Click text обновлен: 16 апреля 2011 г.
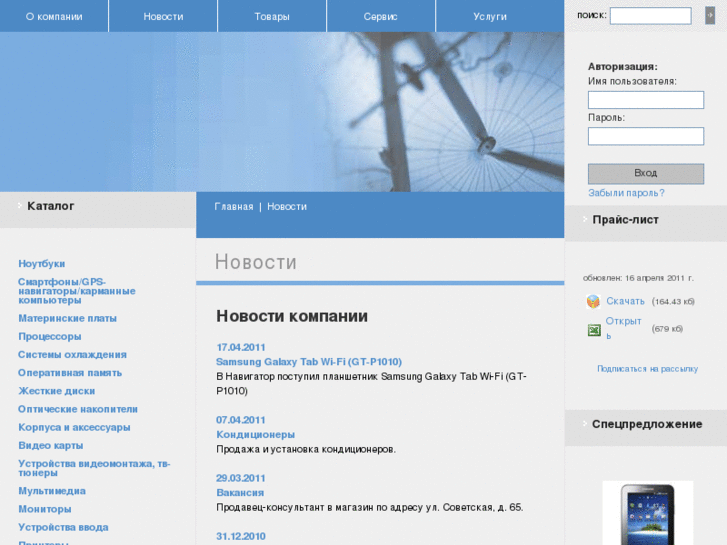The image size is (727, 545). [638, 278]
